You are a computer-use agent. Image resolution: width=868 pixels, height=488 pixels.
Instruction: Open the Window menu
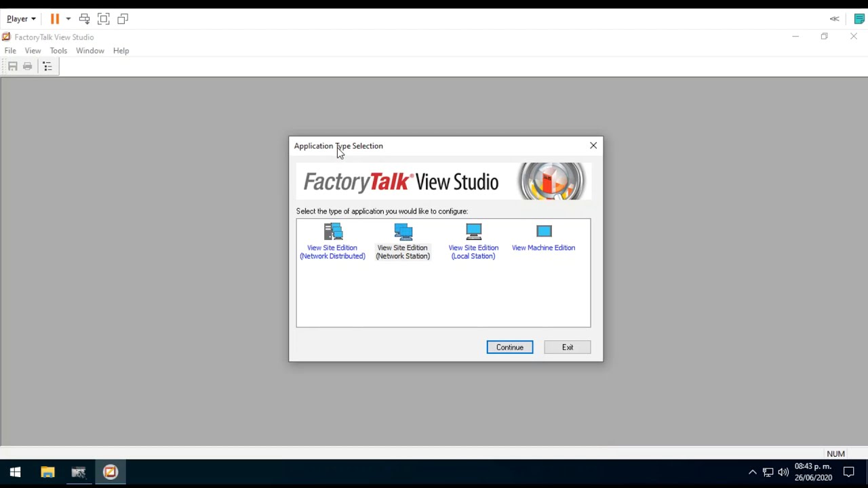pos(90,51)
